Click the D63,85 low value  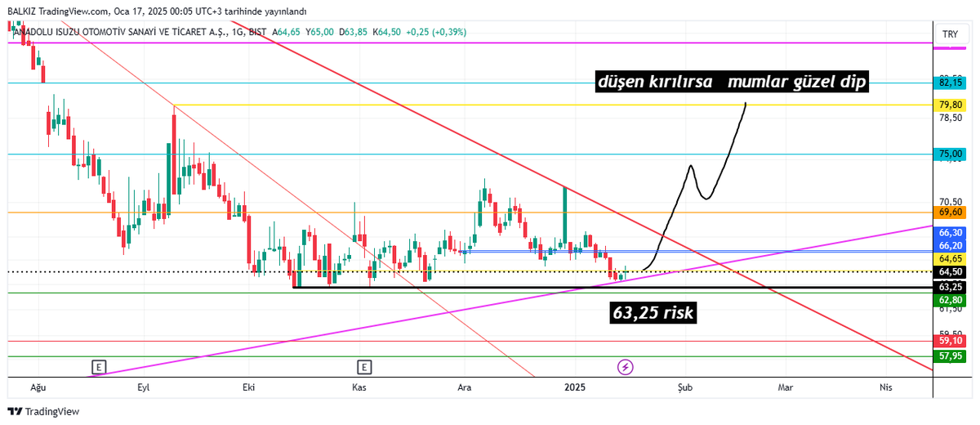[x=354, y=32]
